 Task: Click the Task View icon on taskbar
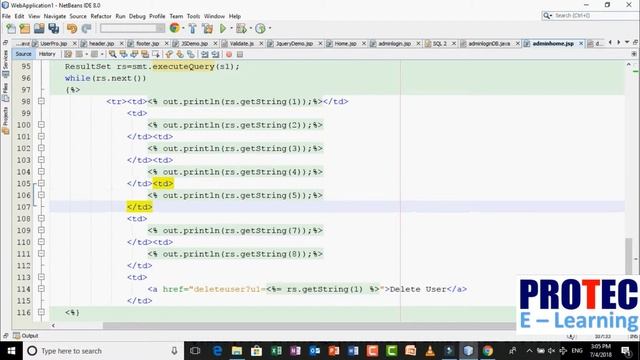tap(195, 351)
